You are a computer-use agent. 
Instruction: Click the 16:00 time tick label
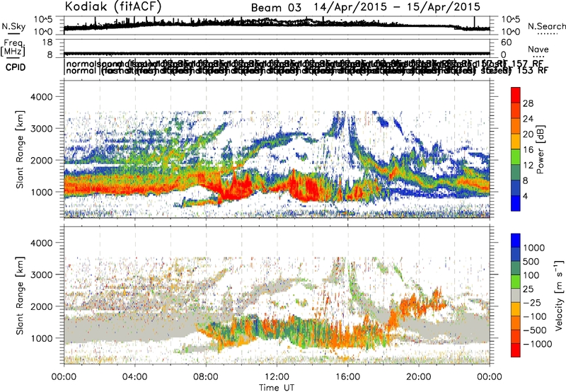point(347,377)
